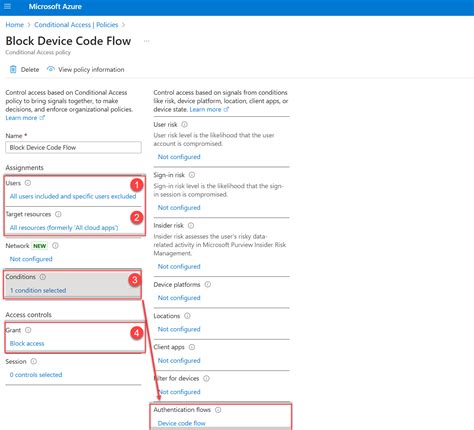The image size is (474, 430).
Task: Show info tooltip next to Filter for devices
Action: tap(206, 378)
